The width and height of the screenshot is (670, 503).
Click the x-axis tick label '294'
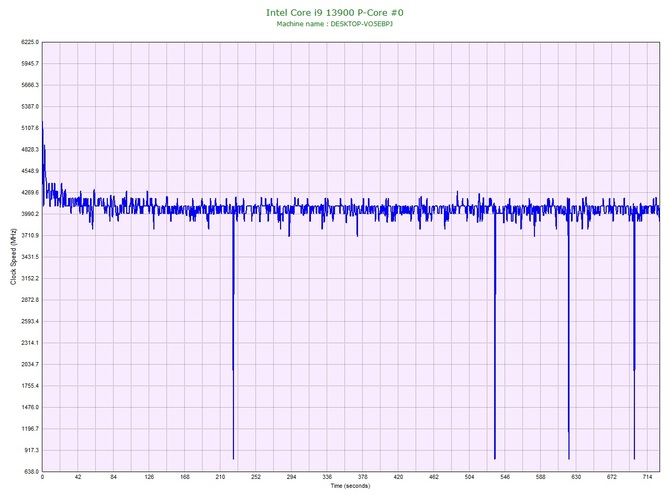(x=291, y=477)
